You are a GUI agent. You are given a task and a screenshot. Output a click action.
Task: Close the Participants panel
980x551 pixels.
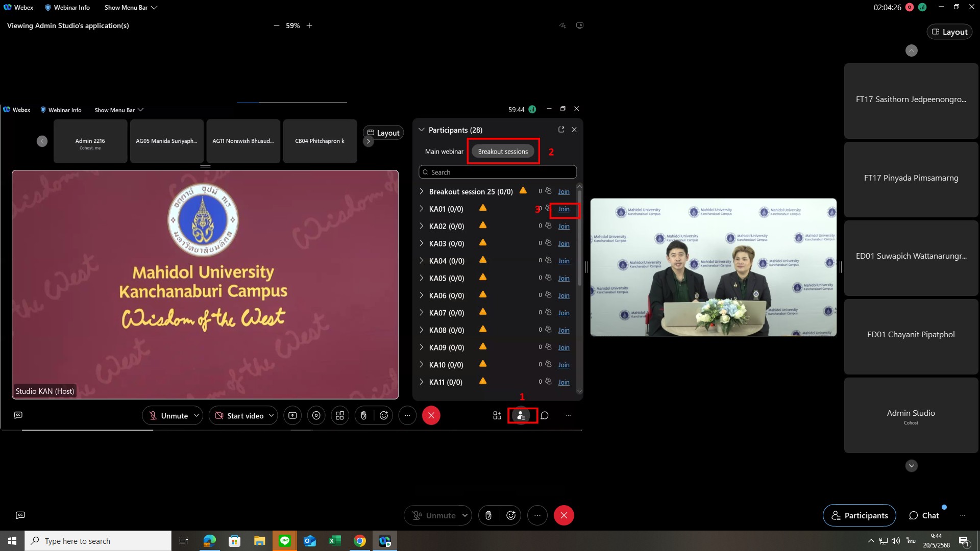click(574, 130)
